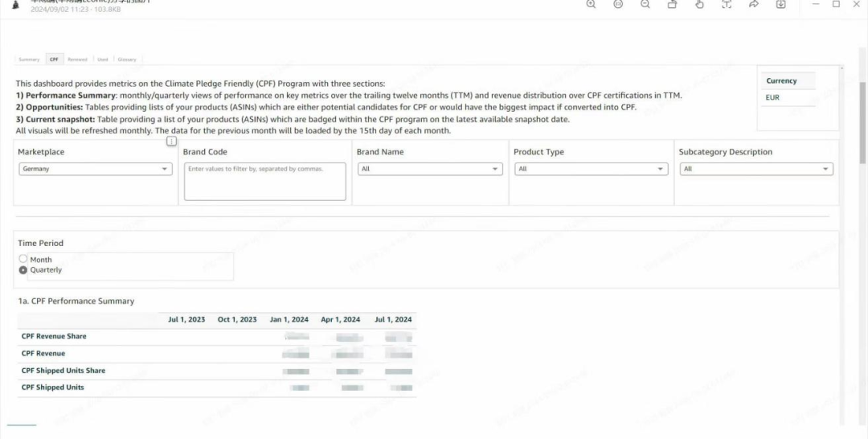This screenshot has width=868, height=439.
Task: Switch to the Used tab
Action: (103, 59)
